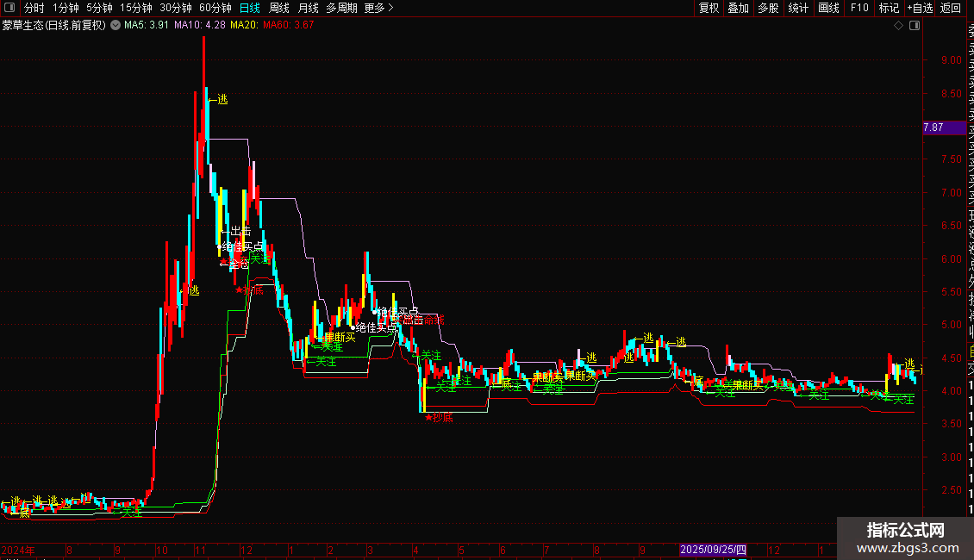974x560 pixels.
Task: Toggle right side panel icon above price axis
Action: [x=915, y=26]
